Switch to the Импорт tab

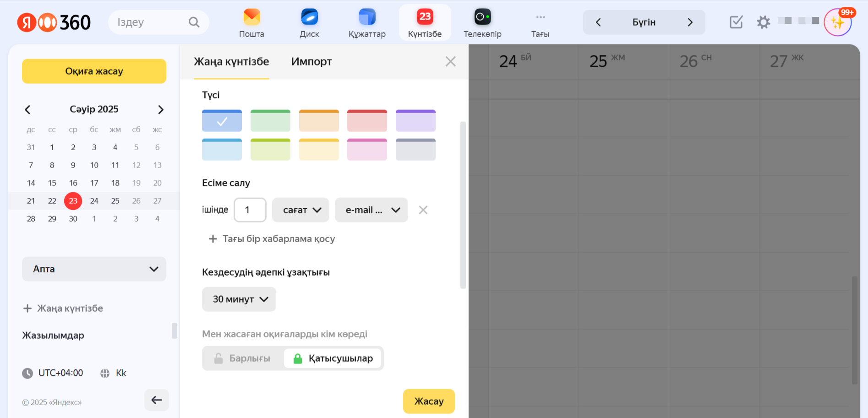click(311, 62)
